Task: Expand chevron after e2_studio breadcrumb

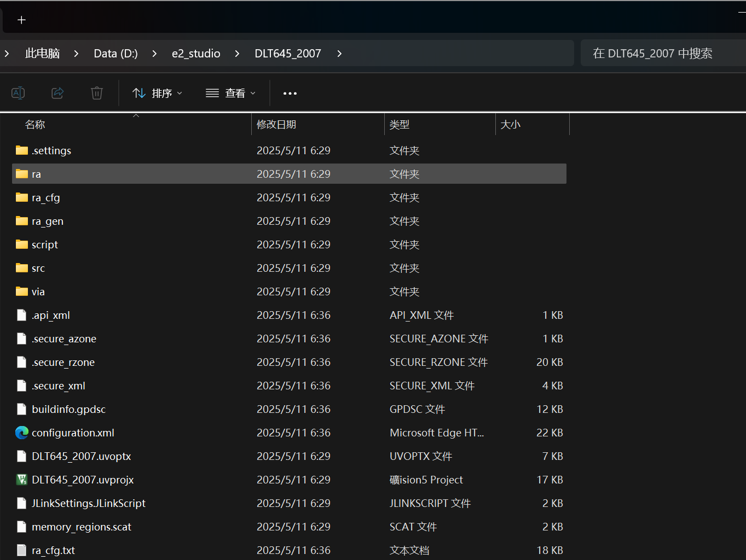Action: click(x=237, y=54)
